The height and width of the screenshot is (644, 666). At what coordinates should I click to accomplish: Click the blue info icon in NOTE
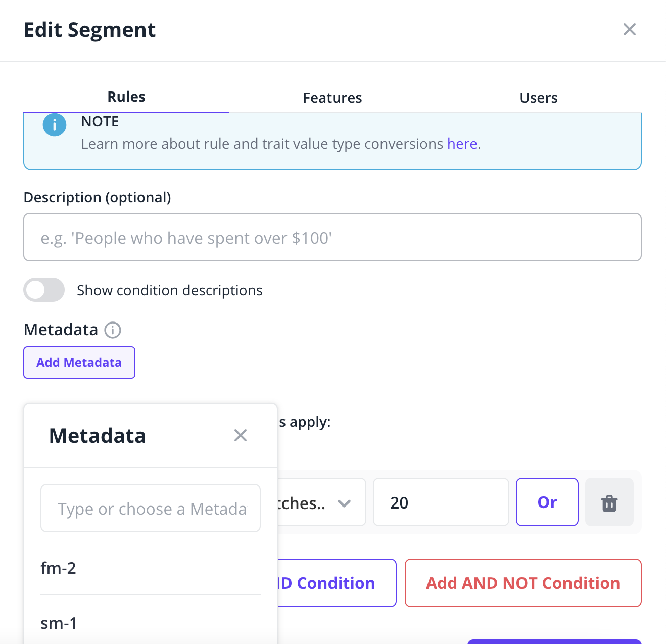55,125
